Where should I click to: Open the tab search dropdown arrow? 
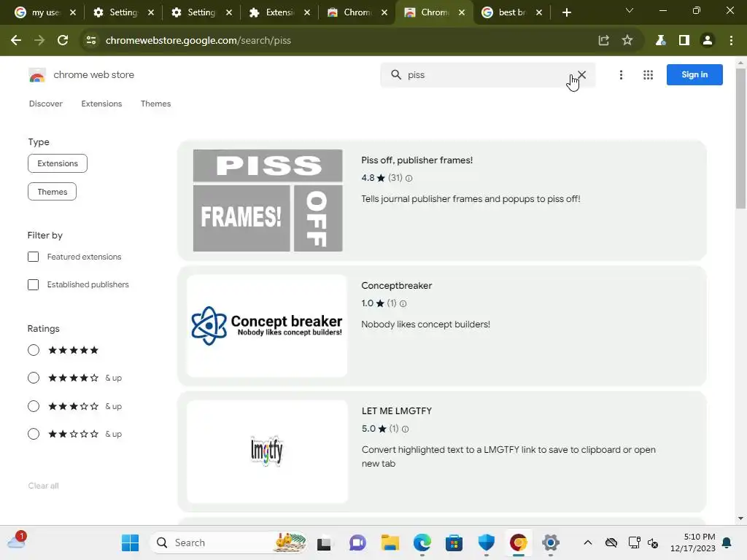point(630,10)
